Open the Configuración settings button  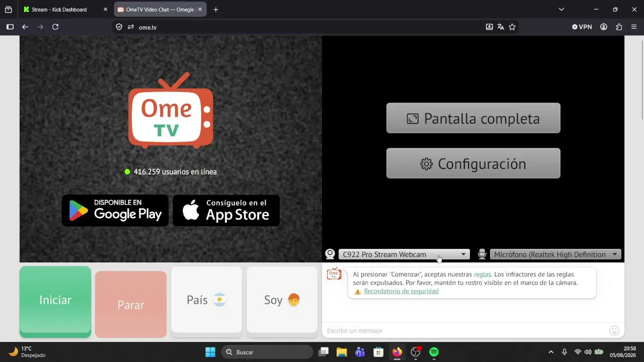point(473,163)
